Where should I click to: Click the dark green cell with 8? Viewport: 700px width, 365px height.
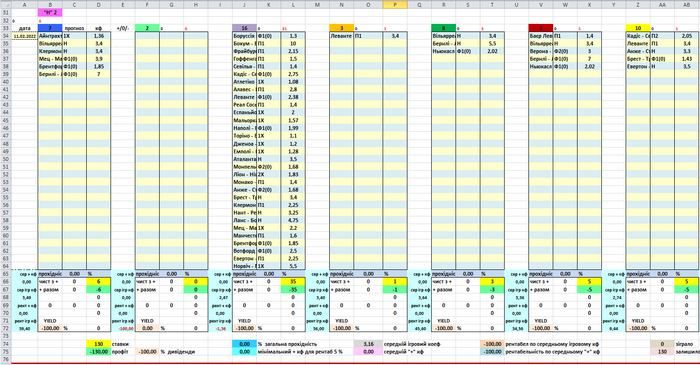coord(443,28)
